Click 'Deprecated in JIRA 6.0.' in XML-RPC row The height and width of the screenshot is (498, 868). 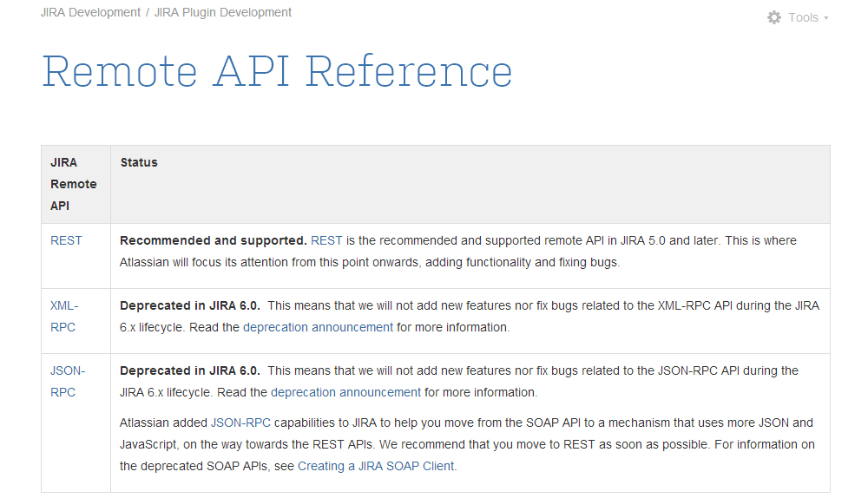click(190, 306)
